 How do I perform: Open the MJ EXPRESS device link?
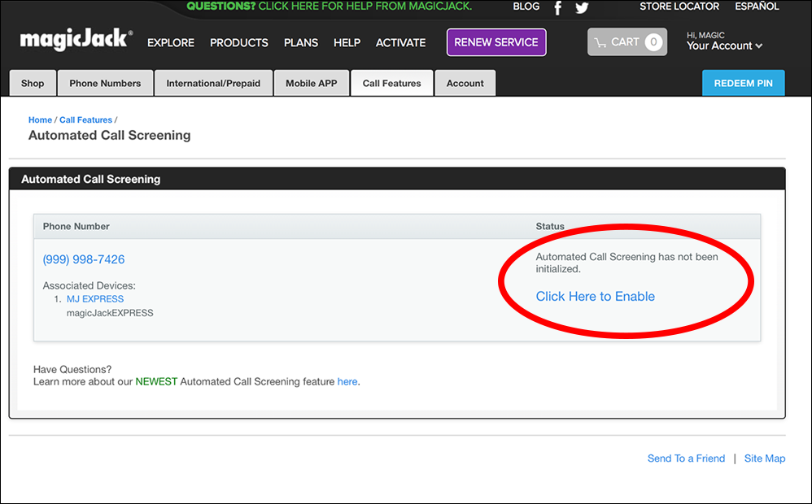click(x=94, y=298)
